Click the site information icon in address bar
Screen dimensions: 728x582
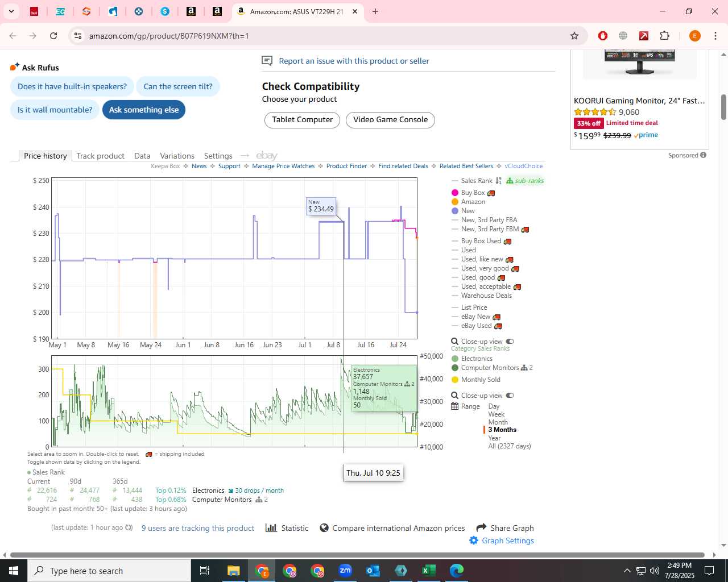click(78, 36)
